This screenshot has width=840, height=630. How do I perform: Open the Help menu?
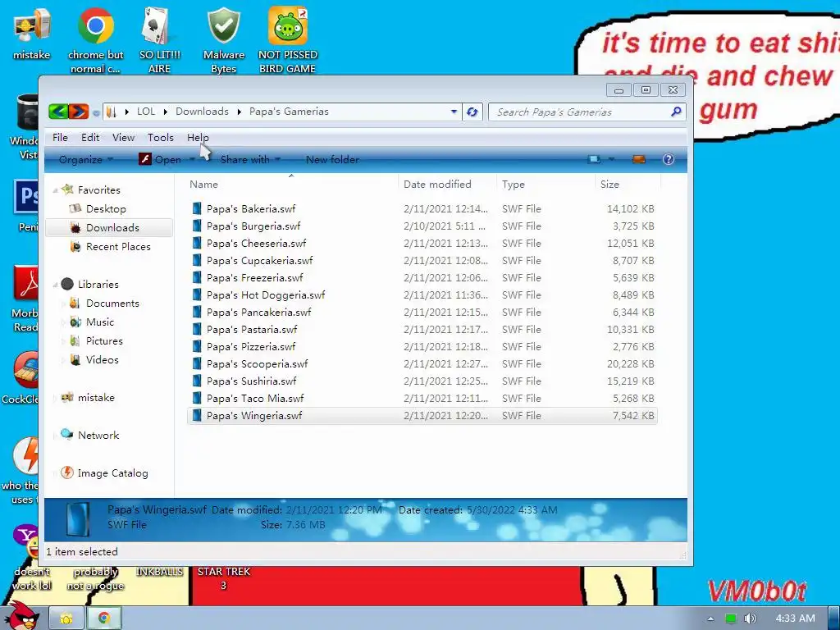pos(198,138)
